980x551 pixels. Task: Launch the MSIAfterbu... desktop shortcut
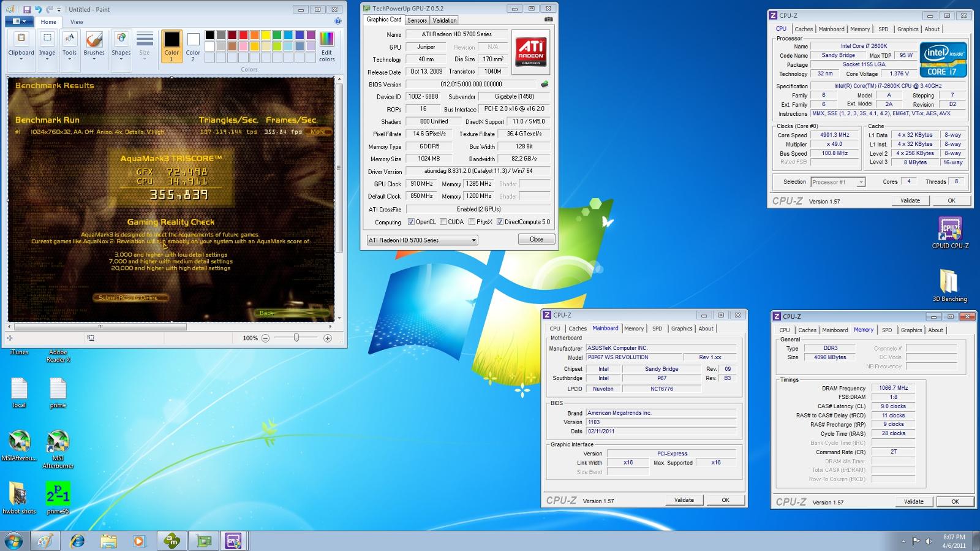coord(20,446)
